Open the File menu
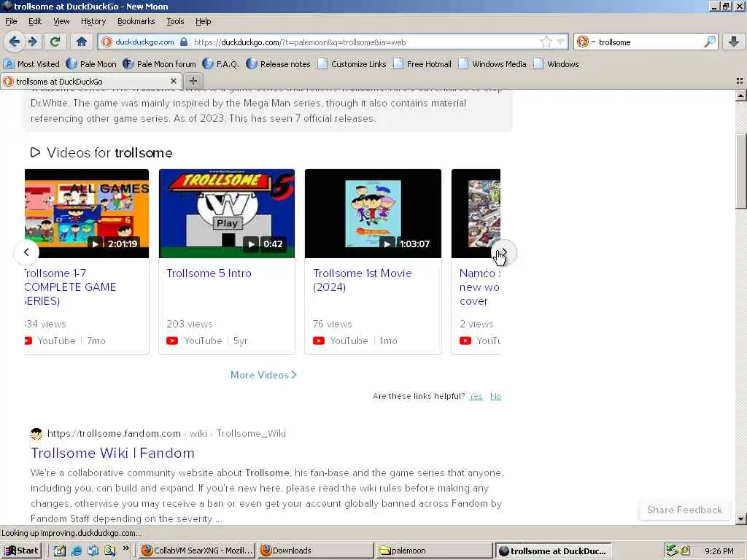The image size is (747, 560). (x=11, y=21)
